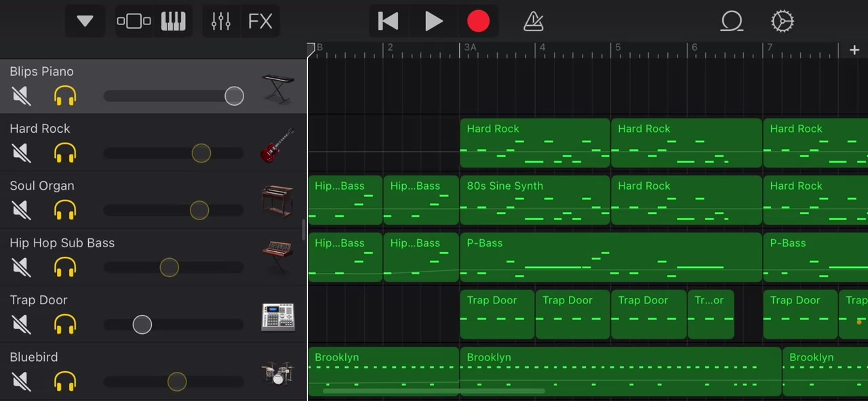Solo the Trap Door track
This screenshot has height=401, width=868.
coord(65,324)
